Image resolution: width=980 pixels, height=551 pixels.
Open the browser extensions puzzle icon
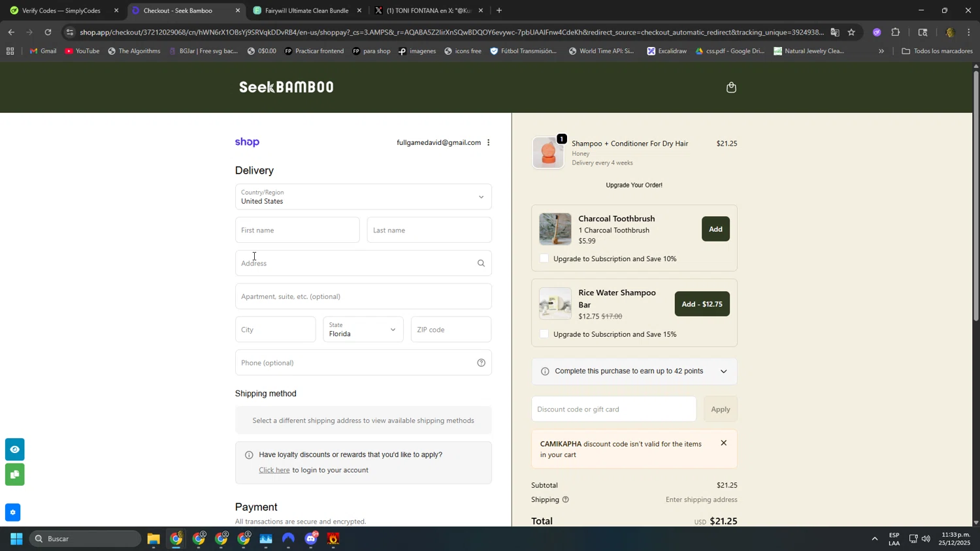point(896,32)
